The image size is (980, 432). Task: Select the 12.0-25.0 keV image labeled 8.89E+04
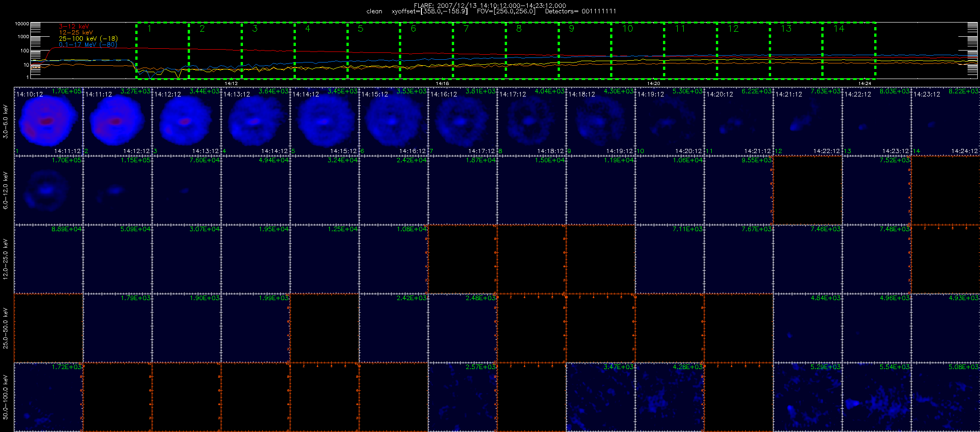point(48,259)
